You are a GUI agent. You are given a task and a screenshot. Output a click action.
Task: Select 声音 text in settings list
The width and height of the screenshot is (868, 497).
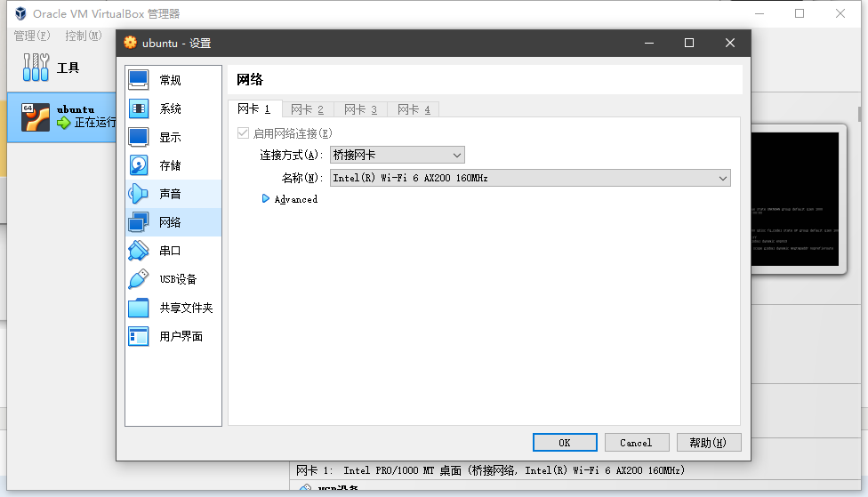[170, 194]
